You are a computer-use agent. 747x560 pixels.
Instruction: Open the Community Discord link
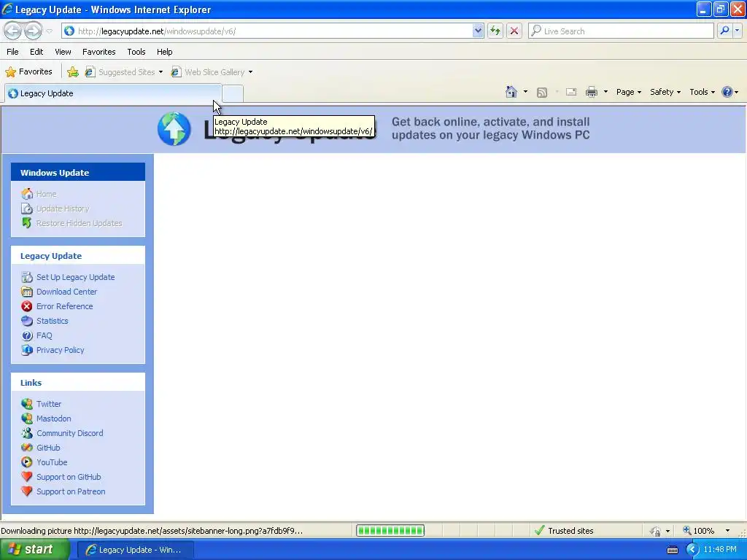[x=69, y=433]
